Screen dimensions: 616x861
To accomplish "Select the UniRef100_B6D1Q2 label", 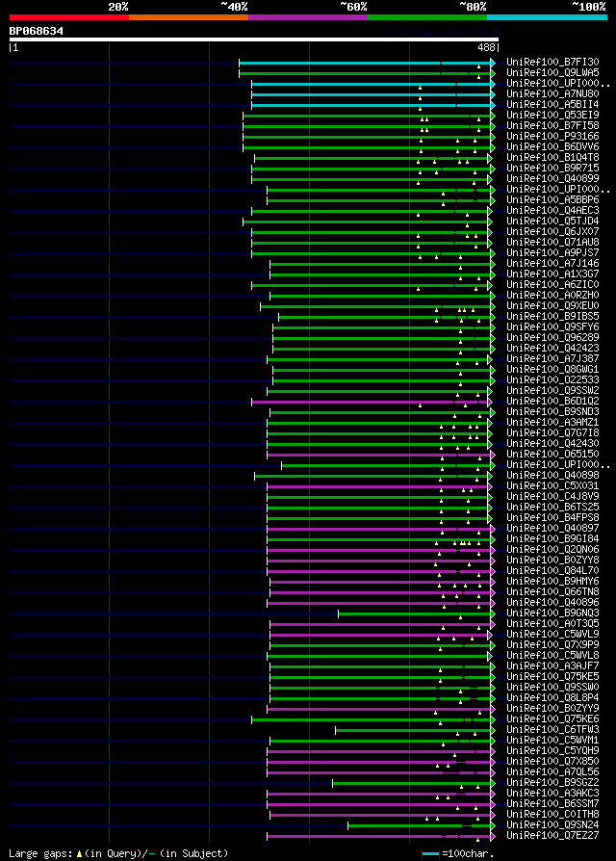I will [x=552, y=402].
